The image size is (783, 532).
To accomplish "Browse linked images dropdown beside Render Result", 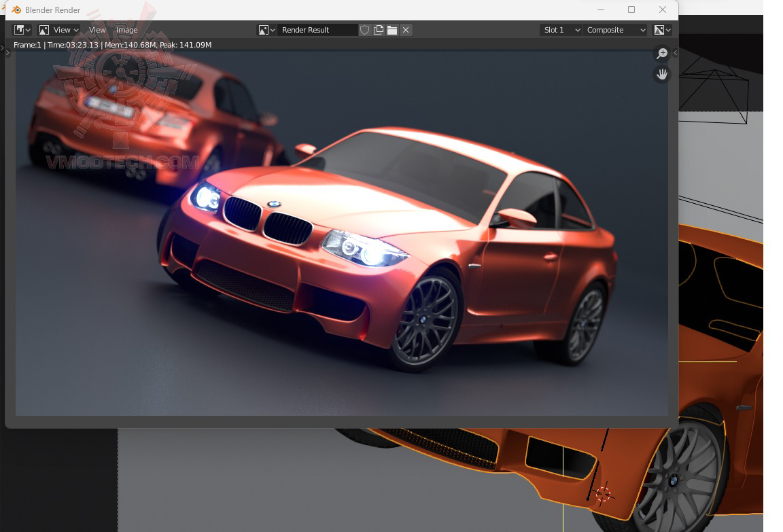I will [266, 30].
